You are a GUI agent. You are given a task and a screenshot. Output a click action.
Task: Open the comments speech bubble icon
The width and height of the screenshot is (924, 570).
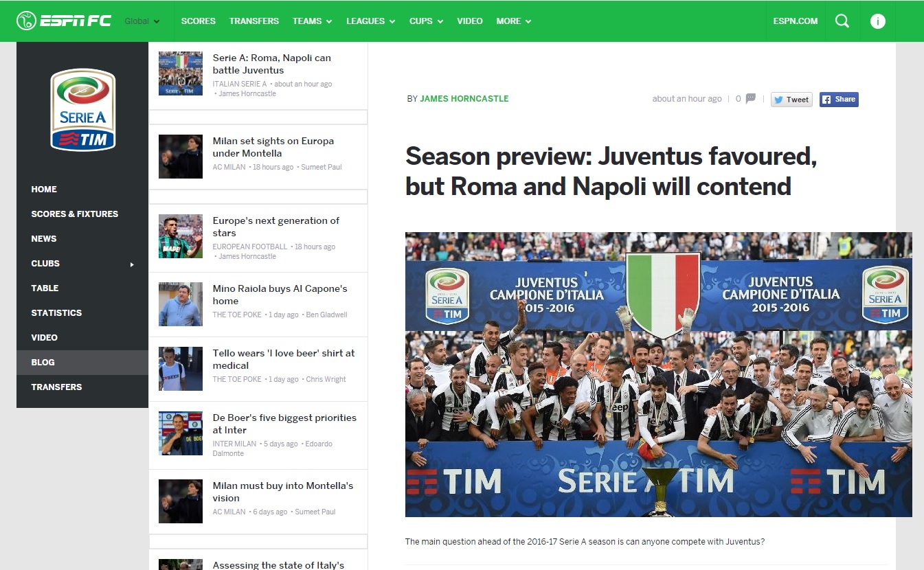coord(750,99)
